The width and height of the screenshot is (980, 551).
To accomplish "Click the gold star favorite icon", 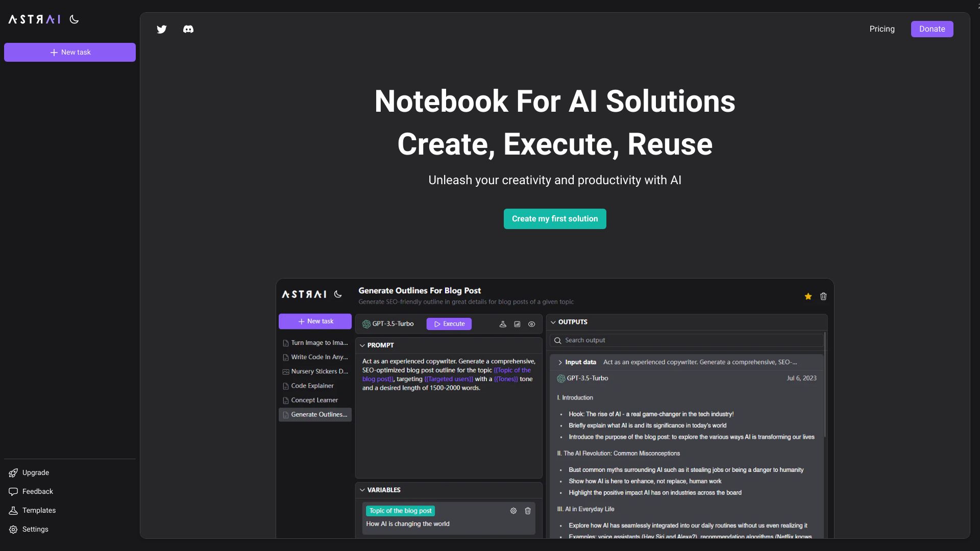I will (x=808, y=296).
